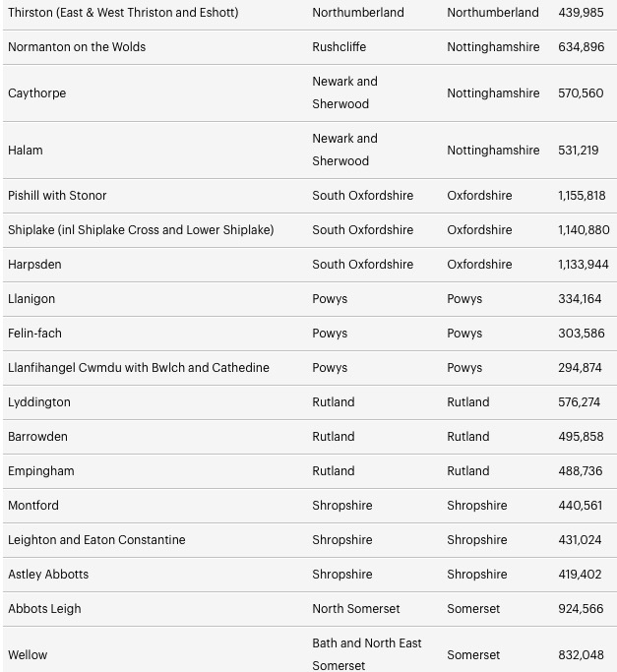
Task: Select Leighton and Eaton Constantine text
Action: 96,539
